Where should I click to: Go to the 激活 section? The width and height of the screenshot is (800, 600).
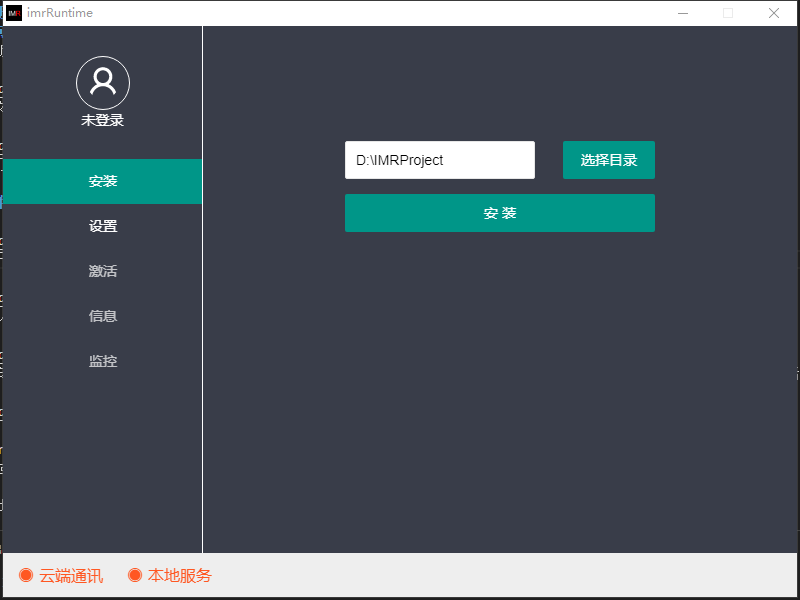click(103, 271)
